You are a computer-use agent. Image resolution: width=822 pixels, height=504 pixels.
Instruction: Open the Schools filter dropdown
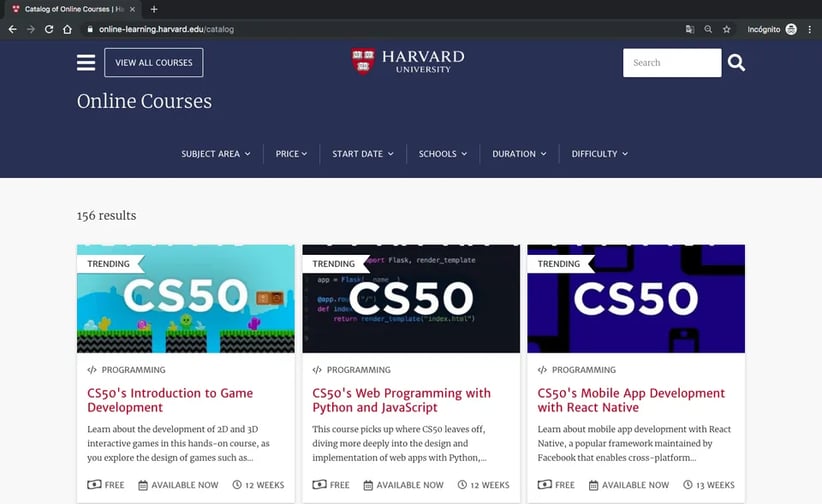click(x=442, y=154)
